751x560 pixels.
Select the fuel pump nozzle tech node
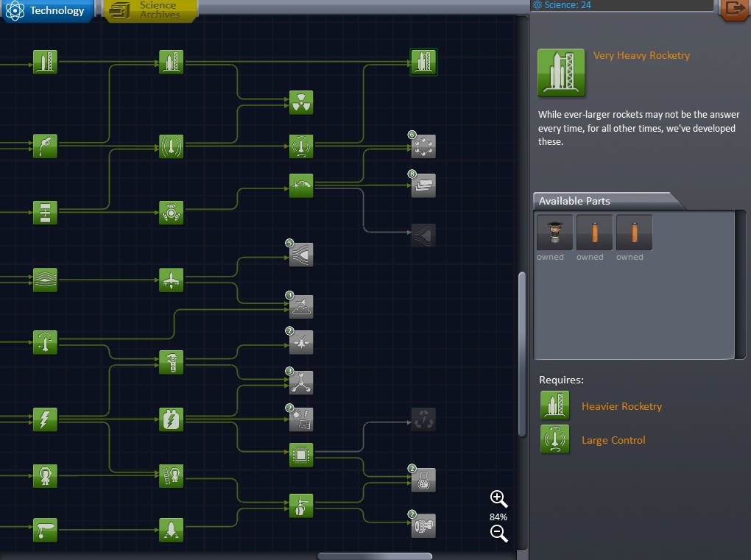[45, 146]
